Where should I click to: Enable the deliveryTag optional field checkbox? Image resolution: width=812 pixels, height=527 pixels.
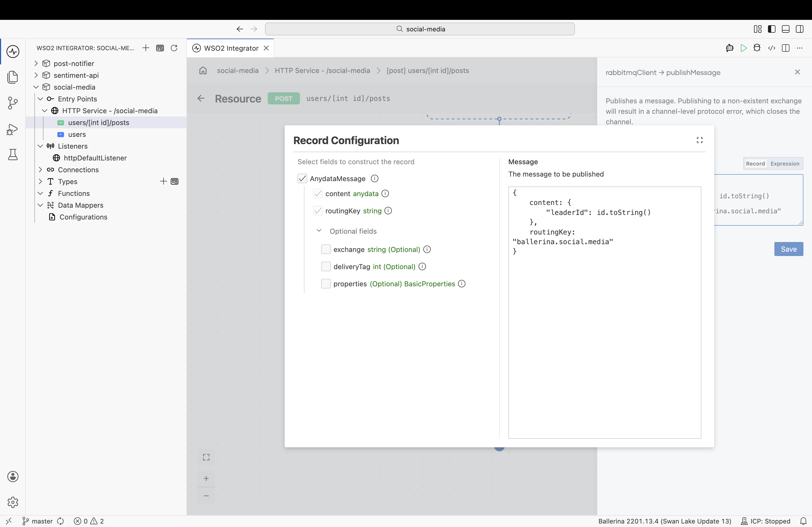pos(326,266)
